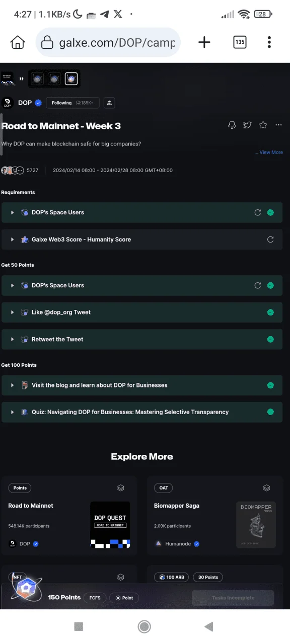
Task: Open tab switcher showing 135 tabs
Action: (240, 42)
